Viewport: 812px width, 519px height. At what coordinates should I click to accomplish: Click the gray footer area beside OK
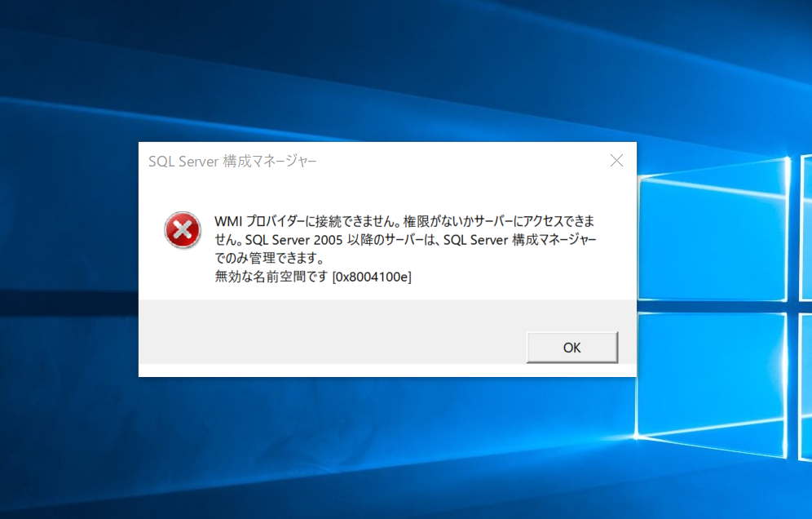pyautogui.click(x=332, y=332)
